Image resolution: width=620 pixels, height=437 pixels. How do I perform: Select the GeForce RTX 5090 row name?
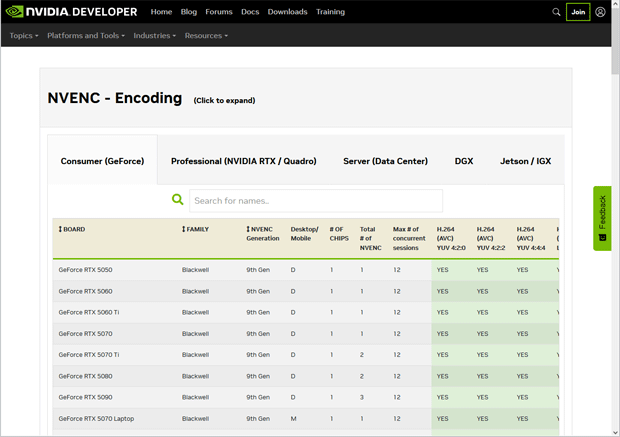pos(85,397)
